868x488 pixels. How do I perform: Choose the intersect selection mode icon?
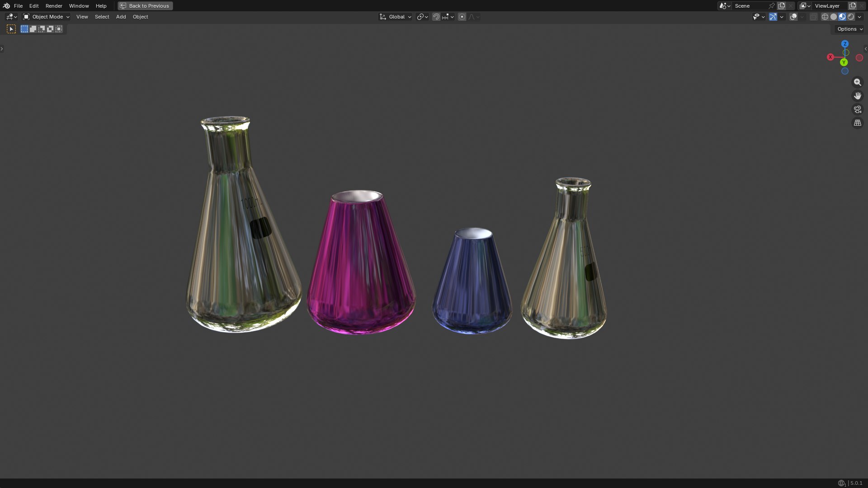(x=59, y=29)
